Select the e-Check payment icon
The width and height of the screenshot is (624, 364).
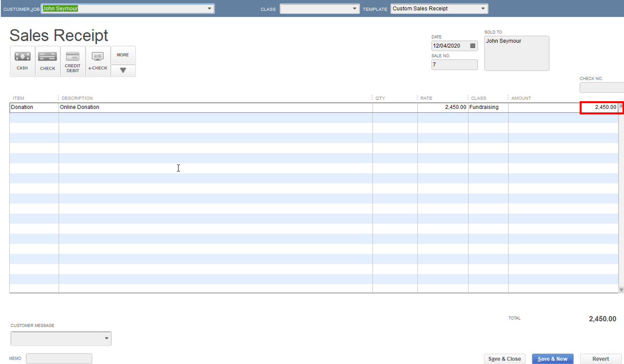click(x=98, y=61)
